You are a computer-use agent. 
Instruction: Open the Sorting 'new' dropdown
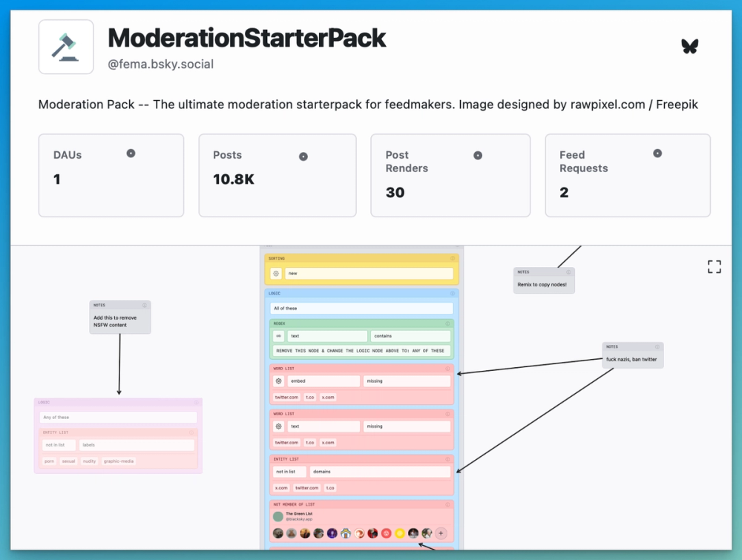[x=369, y=274]
